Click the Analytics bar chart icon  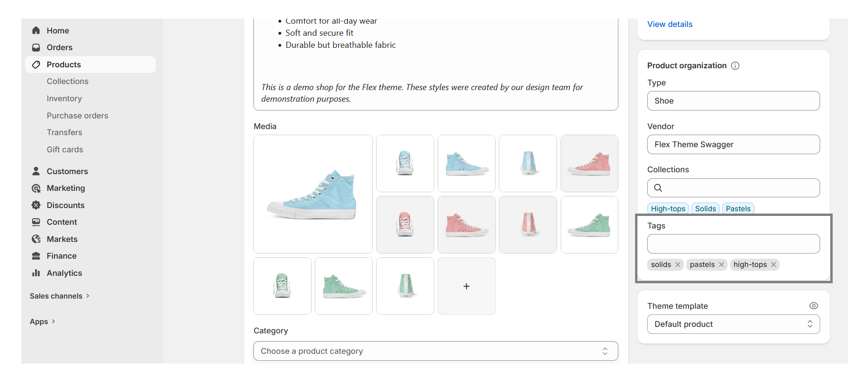click(x=36, y=273)
